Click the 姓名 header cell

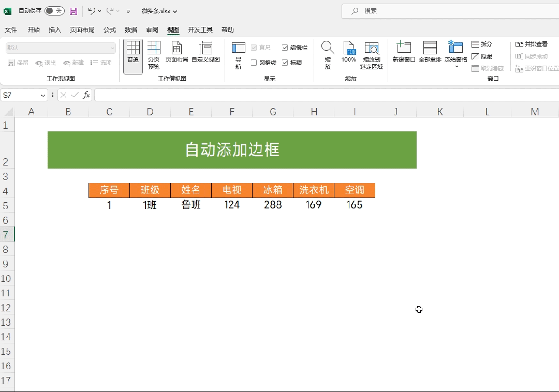191,190
